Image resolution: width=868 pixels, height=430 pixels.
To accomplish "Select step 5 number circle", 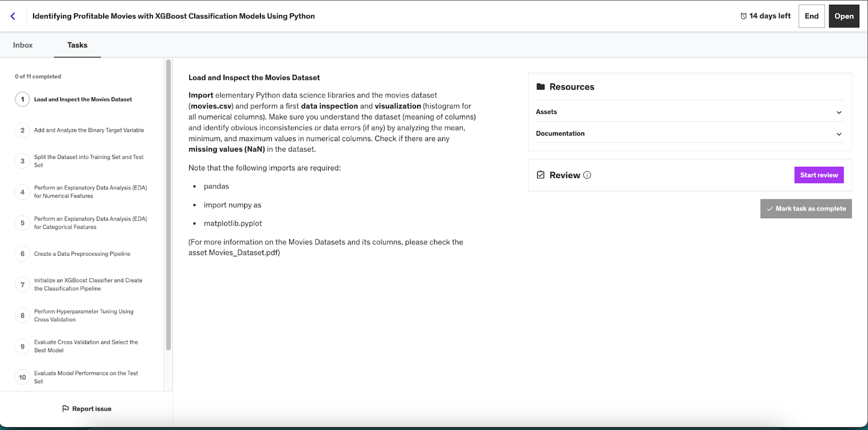I will click(22, 223).
